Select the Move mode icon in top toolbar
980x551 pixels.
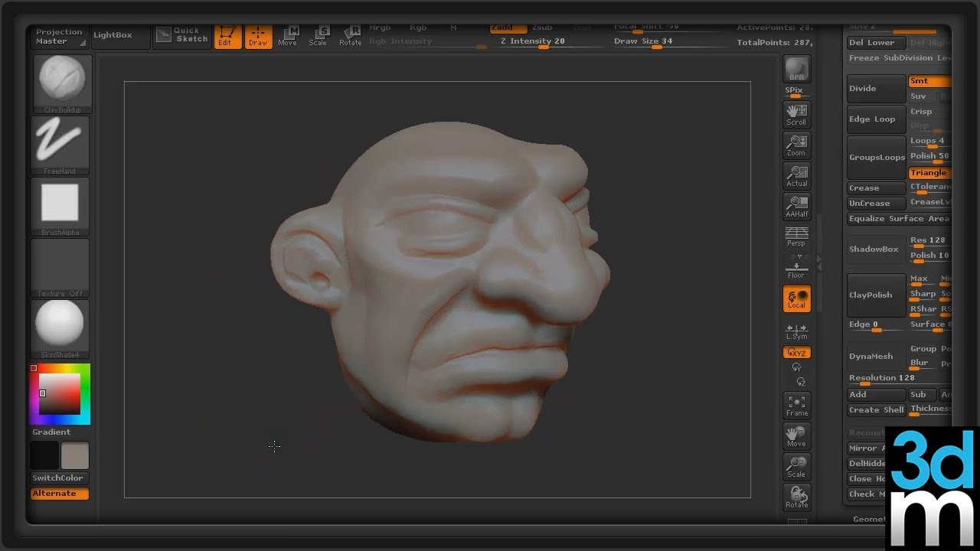click(x=288, y=35)
